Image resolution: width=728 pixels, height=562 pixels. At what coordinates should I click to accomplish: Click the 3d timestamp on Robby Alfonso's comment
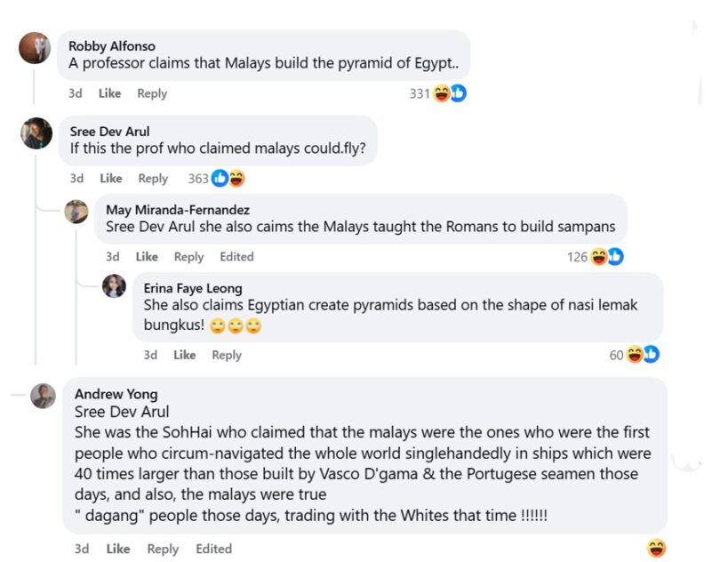click(76, 93)
